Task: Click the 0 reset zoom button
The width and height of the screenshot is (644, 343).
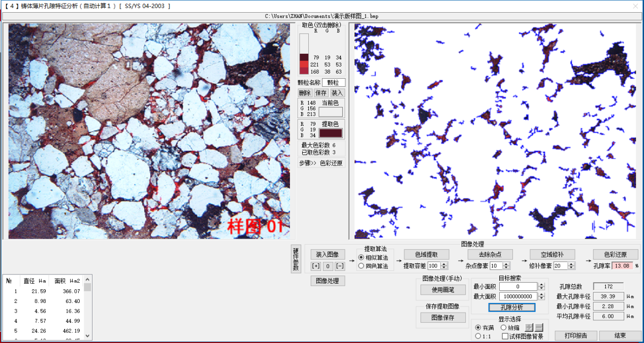Action: [x=328, y=266]
